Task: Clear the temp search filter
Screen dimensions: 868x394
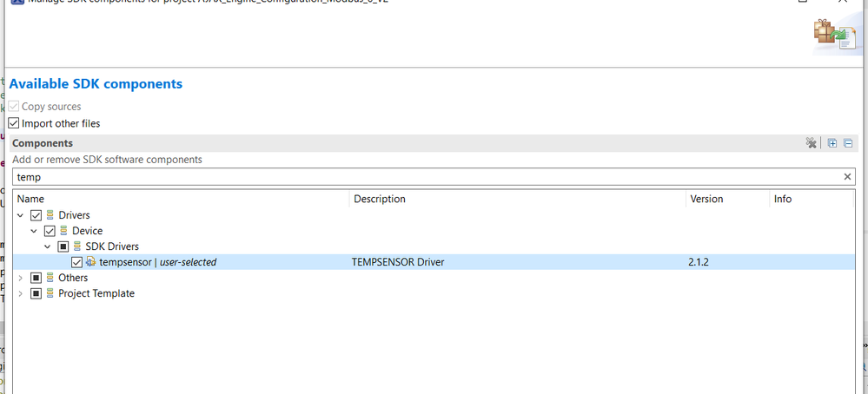Action: 847,177
